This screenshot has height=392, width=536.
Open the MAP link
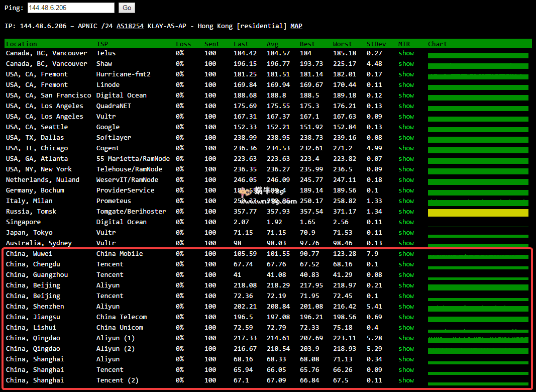coord(296,26)
